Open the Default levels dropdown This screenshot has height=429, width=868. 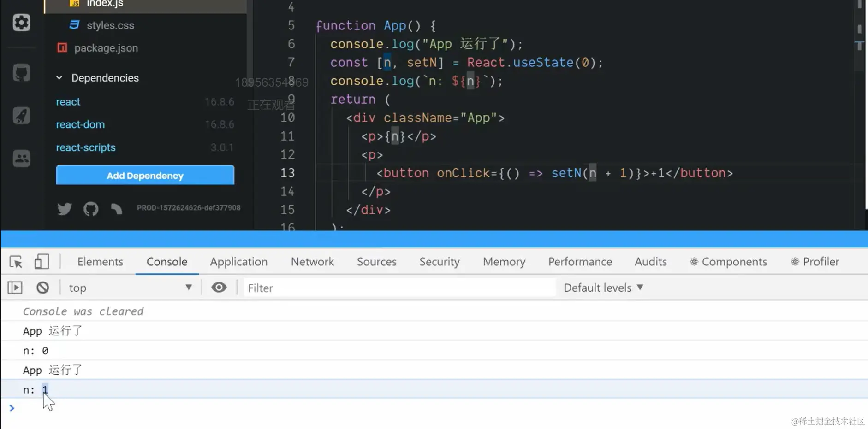point(603,288)
